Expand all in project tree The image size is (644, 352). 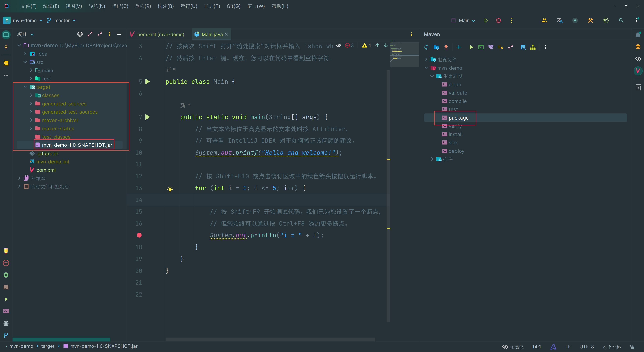click(x=90, y=34)
